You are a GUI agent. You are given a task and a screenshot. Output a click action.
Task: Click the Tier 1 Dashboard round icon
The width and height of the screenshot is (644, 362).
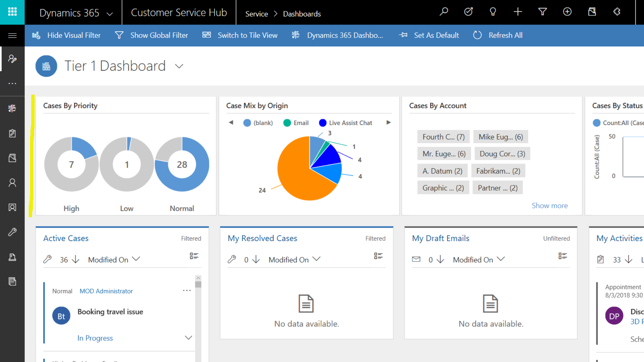46,66
